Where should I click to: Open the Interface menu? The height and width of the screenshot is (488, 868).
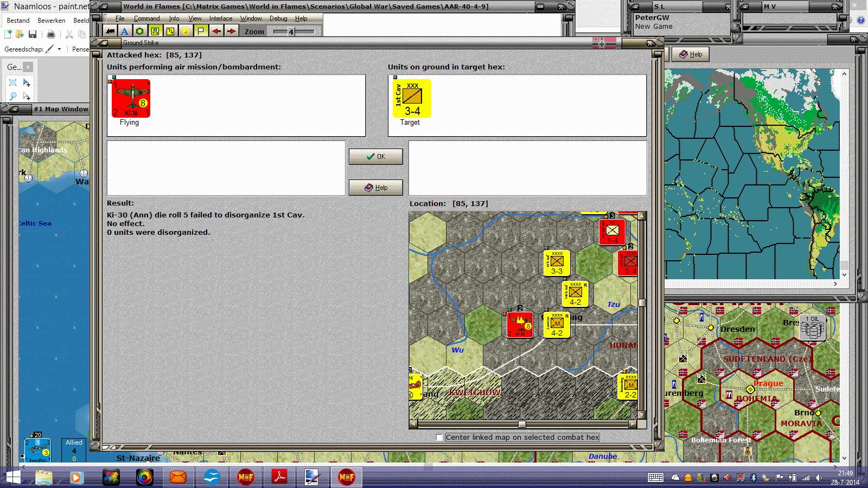pos(220,18)
